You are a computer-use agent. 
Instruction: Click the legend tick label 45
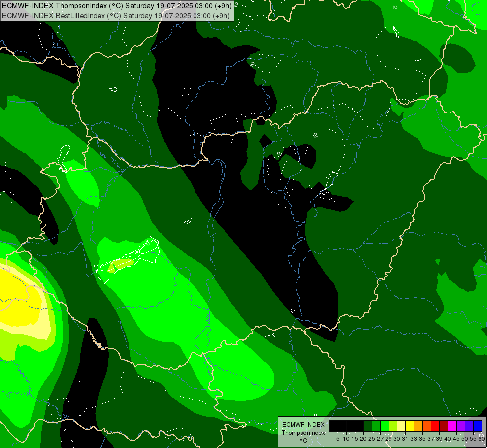(456, 439)
